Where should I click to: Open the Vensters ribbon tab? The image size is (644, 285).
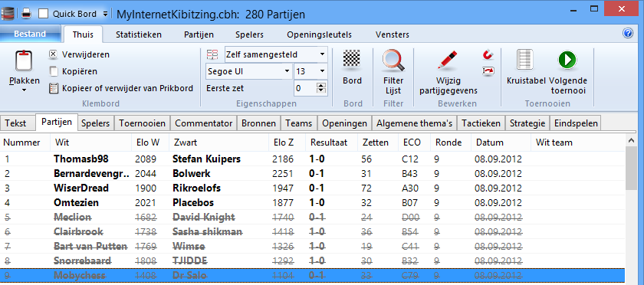tap(393, 34)
